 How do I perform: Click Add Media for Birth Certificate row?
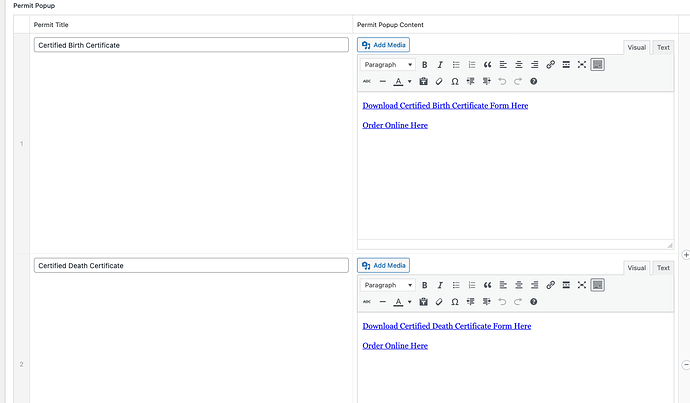(x=383, y=45)
